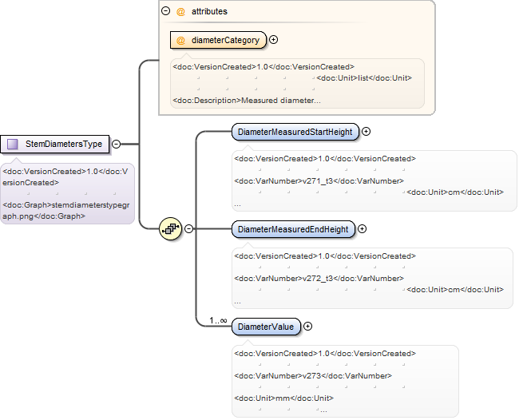Screen dimensions: 523x420
Task: Click DiameterMeasuredStartHeight's doc:Unit cm annotation
Action: (455, 192)
